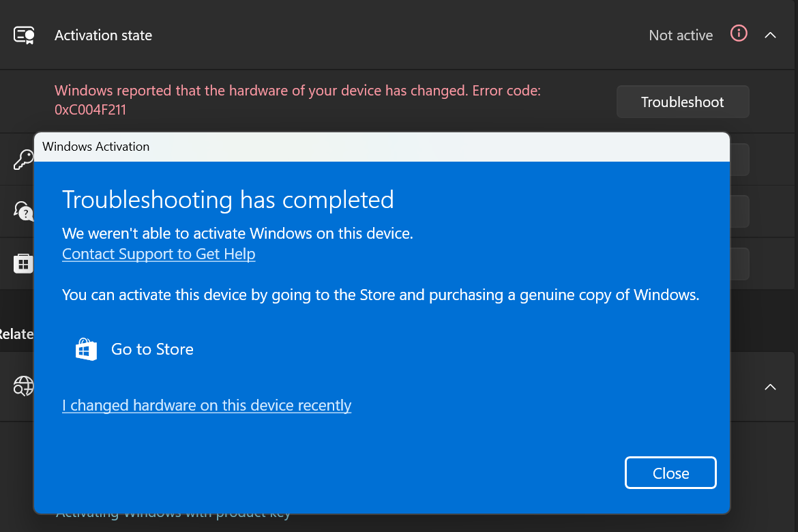This screenshot has width=798, height=532.
Task: Click the Store shopping bag icon
Action: 86,349
